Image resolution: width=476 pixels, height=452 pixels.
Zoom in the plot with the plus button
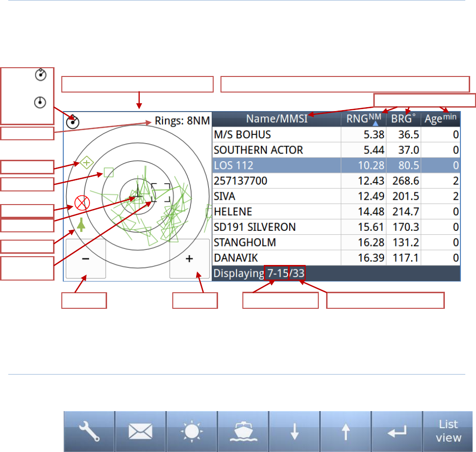(189, 259)
